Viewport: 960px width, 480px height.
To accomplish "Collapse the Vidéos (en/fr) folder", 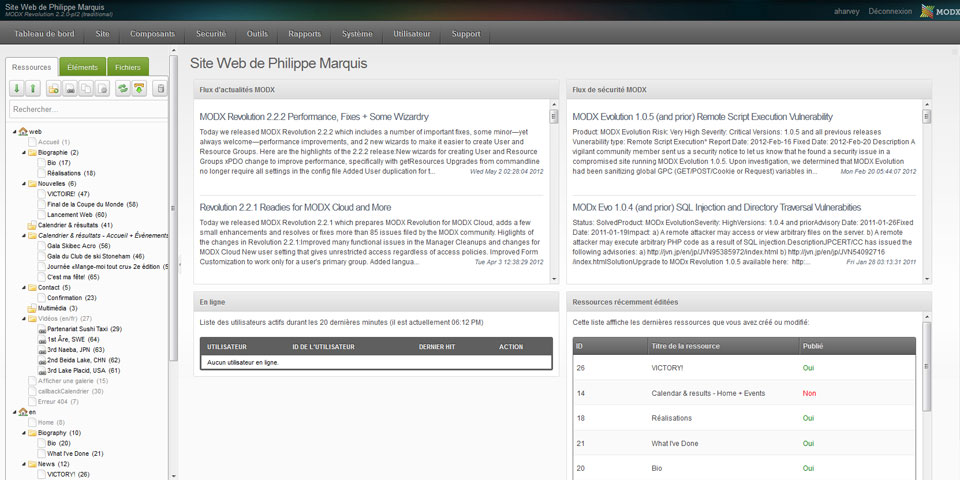I will (24, 319).
